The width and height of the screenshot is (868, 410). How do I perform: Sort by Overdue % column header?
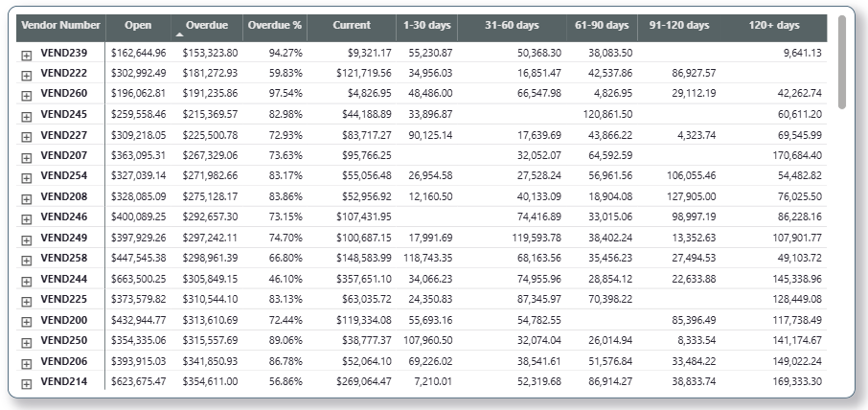[x=275, y=26]
